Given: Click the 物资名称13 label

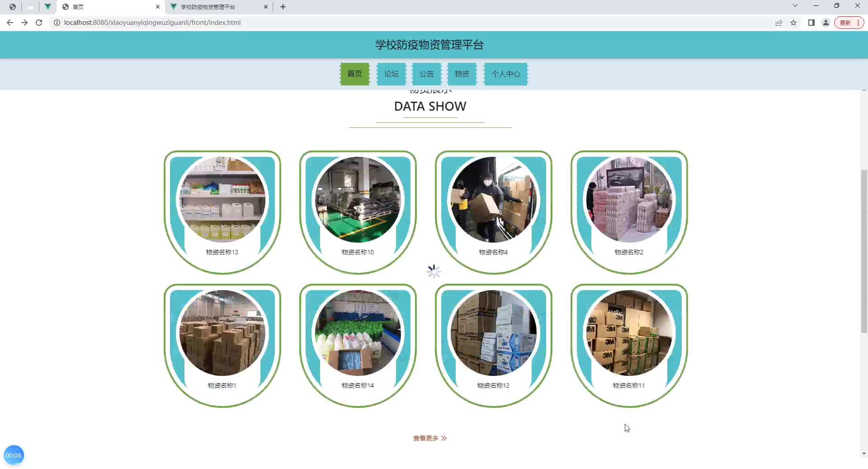Looking at the screenshot, I should coord(222,252).
